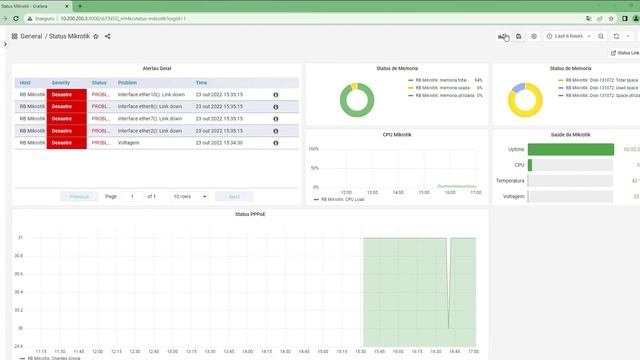Click the Next page button
The image size is (640, 360).
point(234,197)
